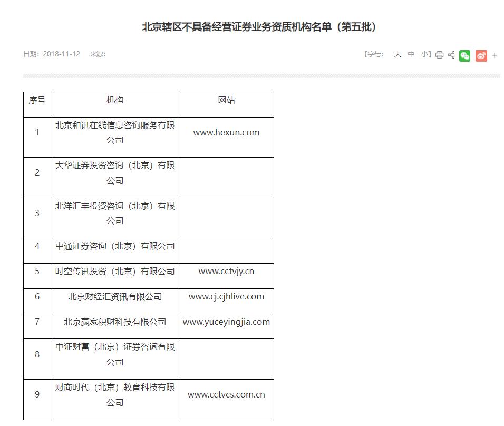The image size is (504, 426).
Task: Open the share icon
Action: click(451, 54)
